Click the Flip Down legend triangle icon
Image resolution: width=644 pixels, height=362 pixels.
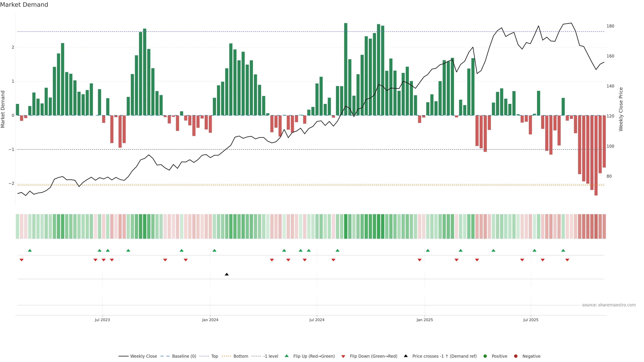point(343,356)
